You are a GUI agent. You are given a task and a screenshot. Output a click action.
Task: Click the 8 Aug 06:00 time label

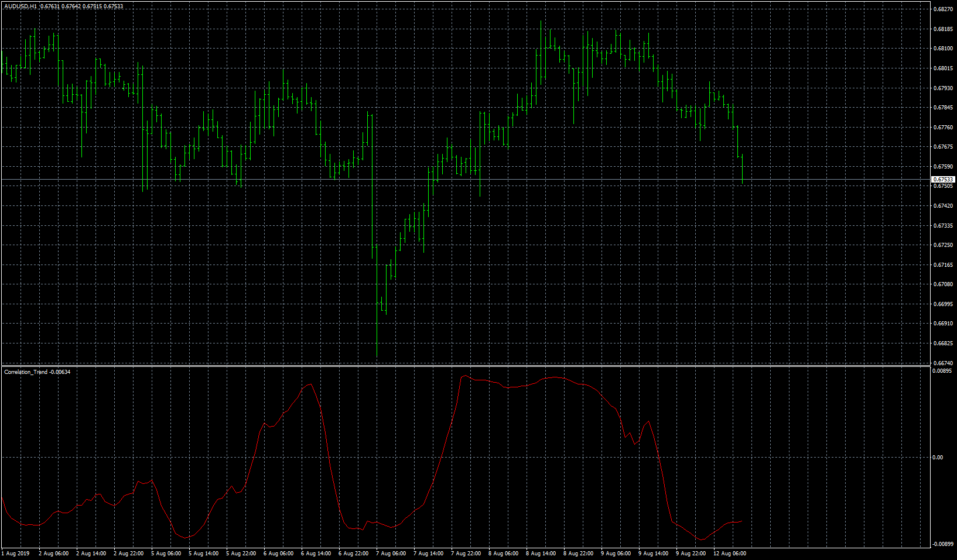coord(504,554)
